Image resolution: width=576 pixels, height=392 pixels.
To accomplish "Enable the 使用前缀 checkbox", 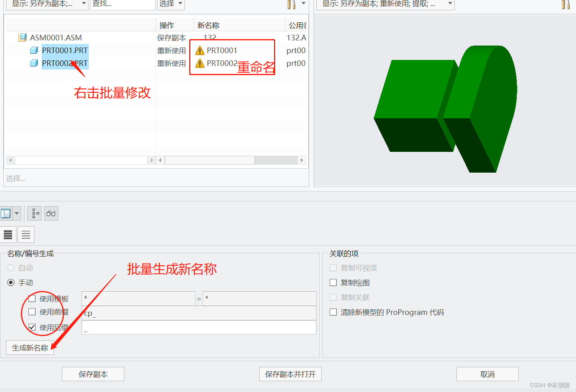I will coord(32,312).
